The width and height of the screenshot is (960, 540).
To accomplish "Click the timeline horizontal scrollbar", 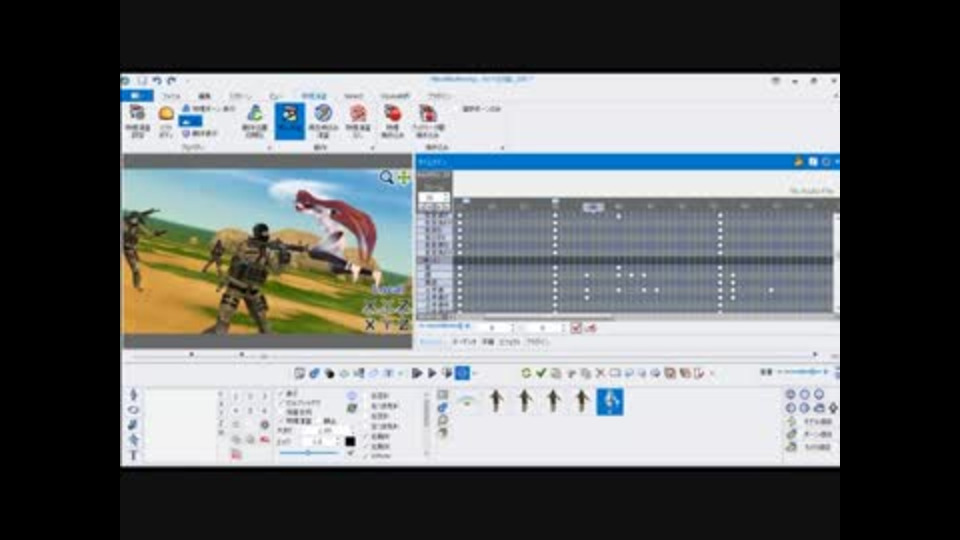I will (548, 317).
